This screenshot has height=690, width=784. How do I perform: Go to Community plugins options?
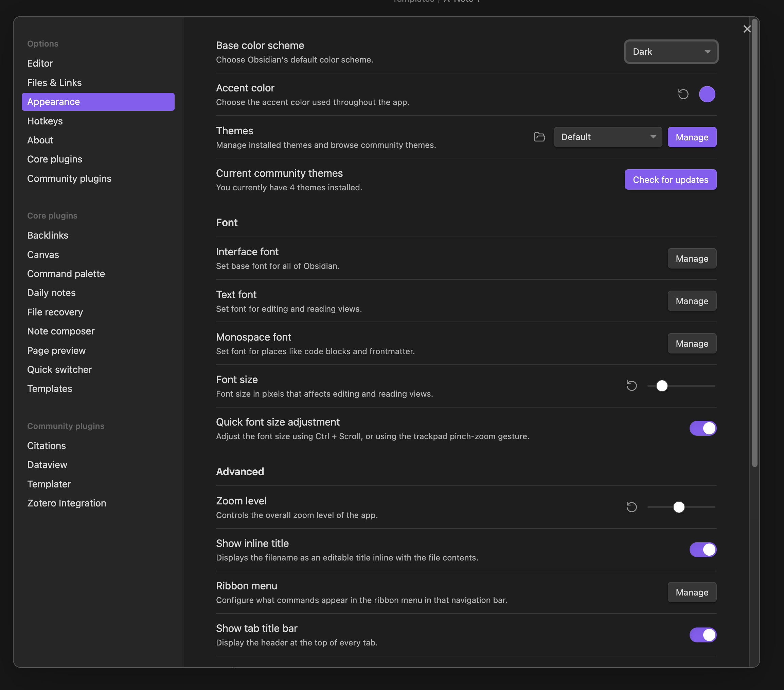(69, 178)
